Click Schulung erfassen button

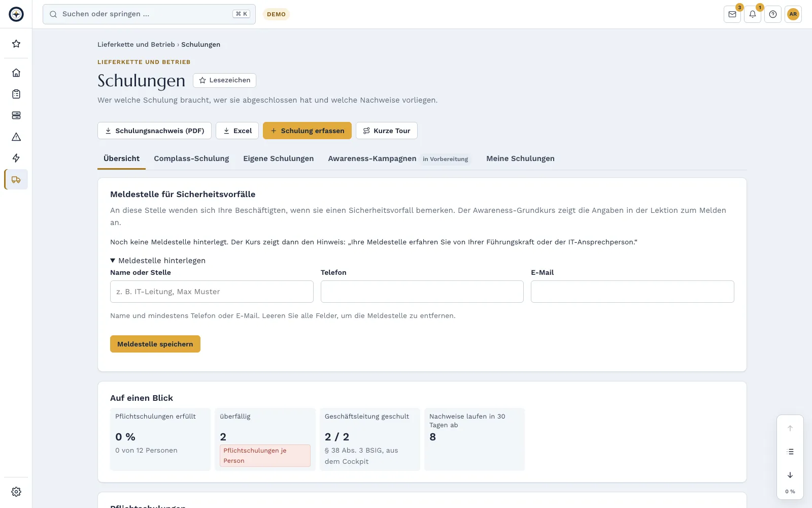pos(307,131)
